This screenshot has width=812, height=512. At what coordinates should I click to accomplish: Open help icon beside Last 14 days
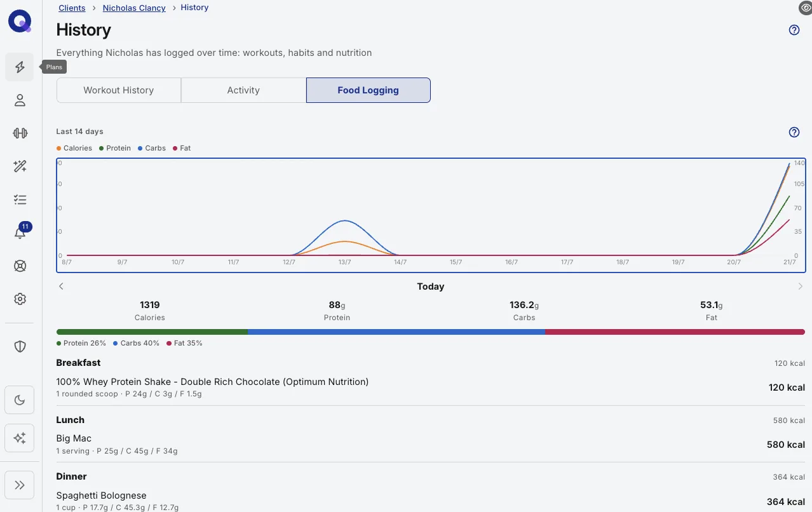794,132
